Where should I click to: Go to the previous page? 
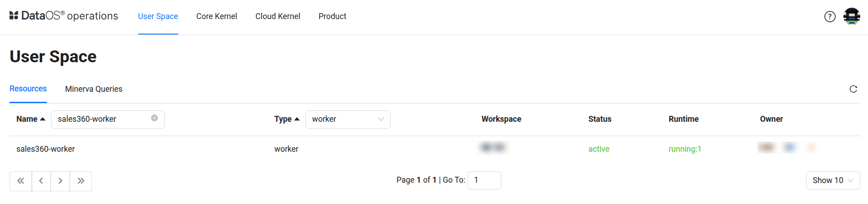41,181
